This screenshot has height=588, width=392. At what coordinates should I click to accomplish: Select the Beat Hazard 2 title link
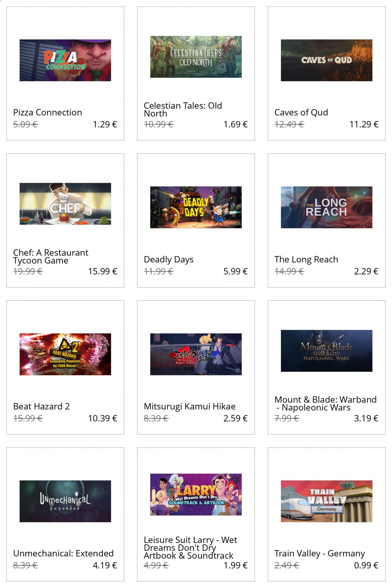coord(41,406)
